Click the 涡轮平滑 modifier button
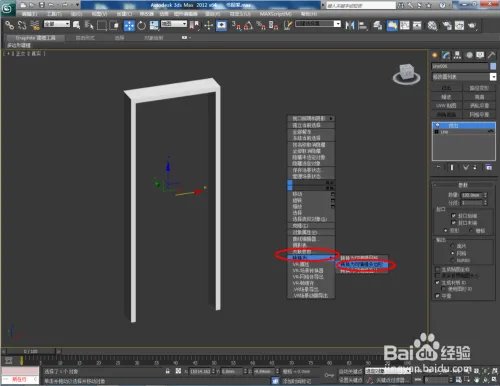This screenshot has width=500, height=386. [x=479, y=106]
